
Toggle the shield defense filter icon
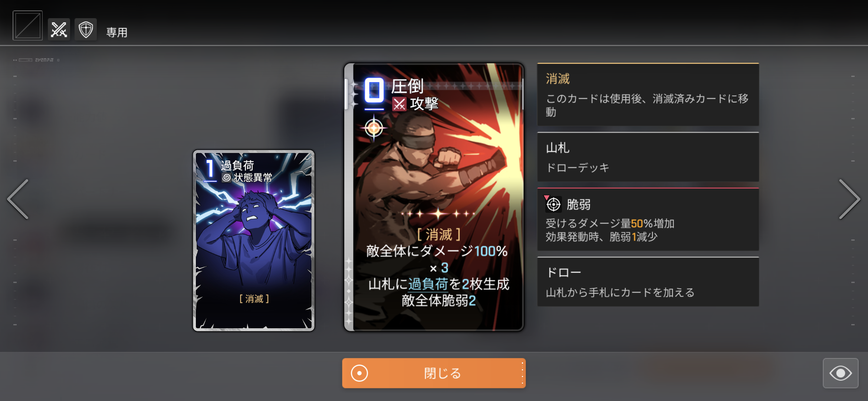click(x=86, y=29)
